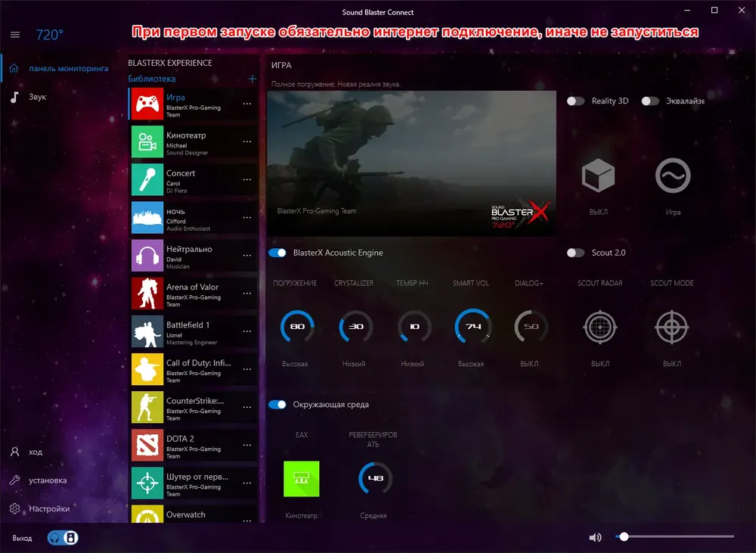Adjust the master volume slider
The image size is (756, 553).
(x=674, y=536)
